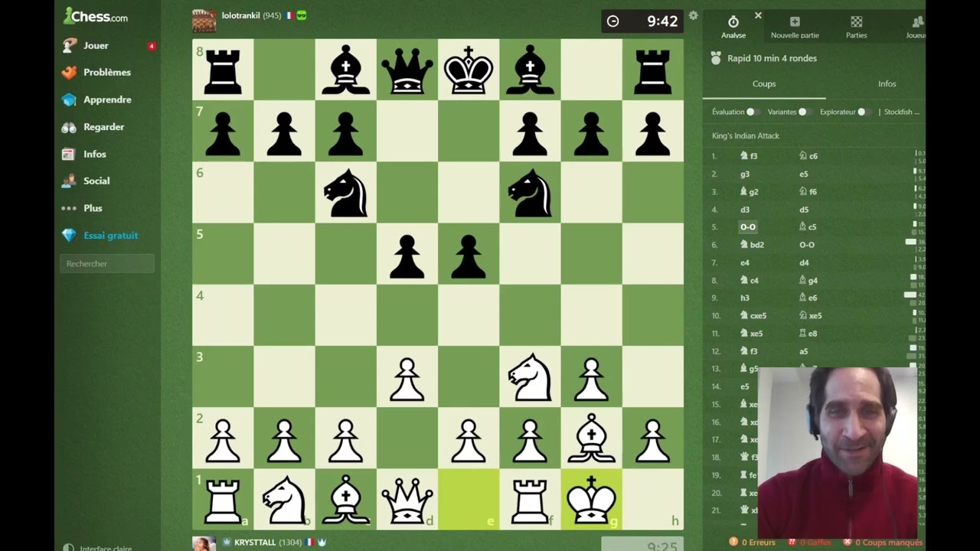The width and height of the screenshot is (980, 551).
Task: Click the Stockfish engine label
Action: point(902,112)
